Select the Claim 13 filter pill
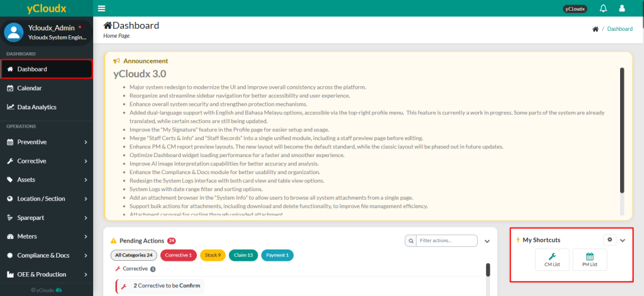 click(243, 255)
